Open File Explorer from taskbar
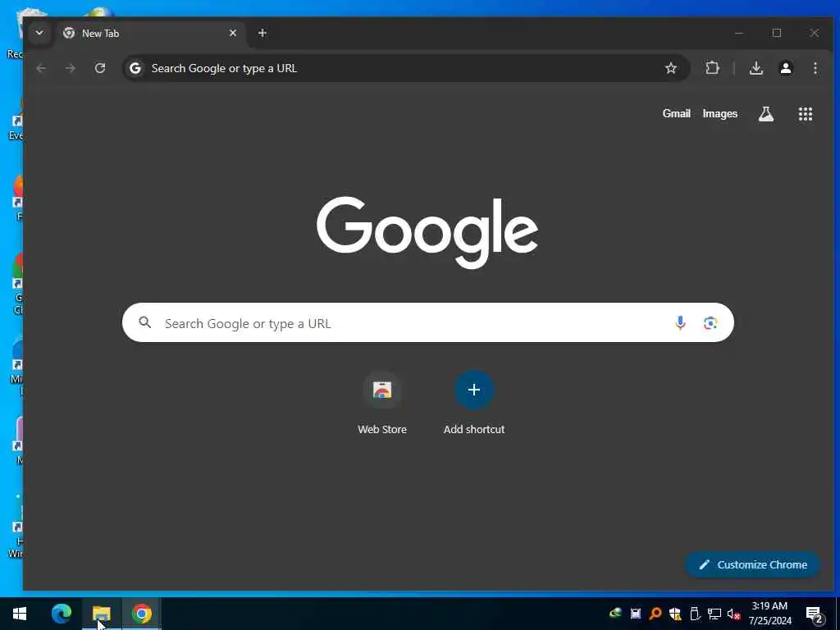 [101, 614]
